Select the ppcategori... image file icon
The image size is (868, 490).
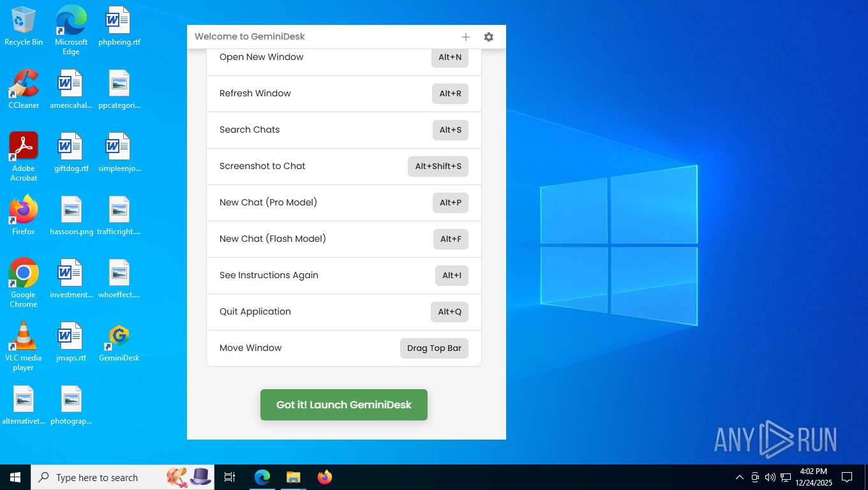coord(119,89)
